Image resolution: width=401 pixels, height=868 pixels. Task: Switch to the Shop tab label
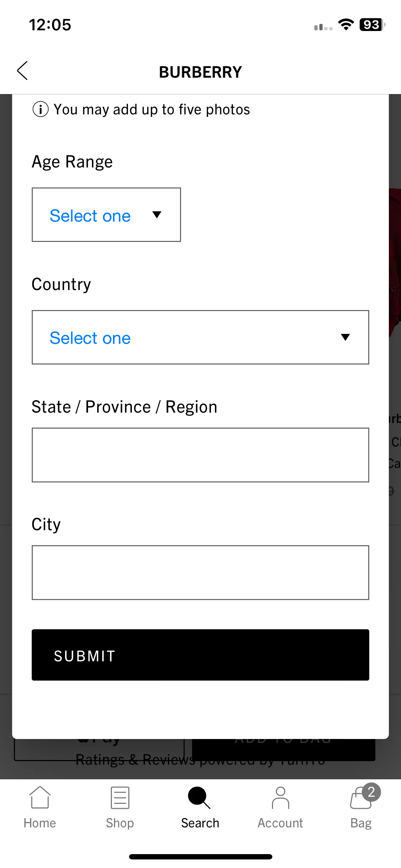[x=120, y=823]
